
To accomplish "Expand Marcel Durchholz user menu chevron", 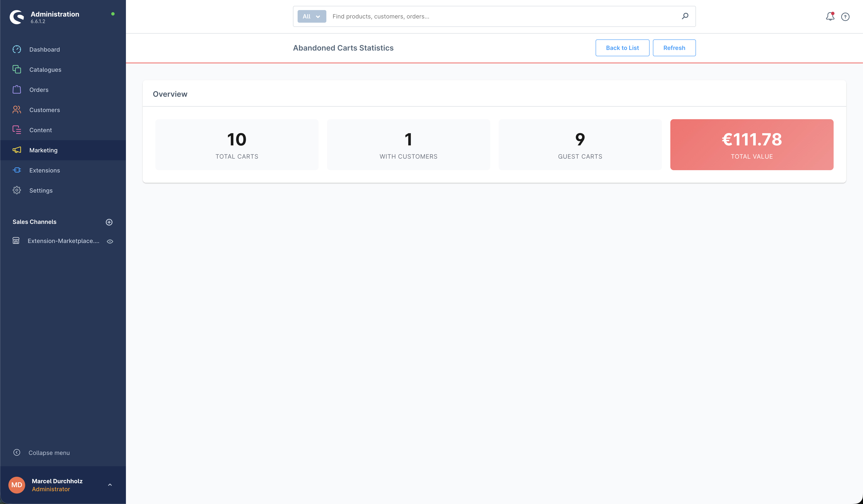I will click(x=110, y=485).
